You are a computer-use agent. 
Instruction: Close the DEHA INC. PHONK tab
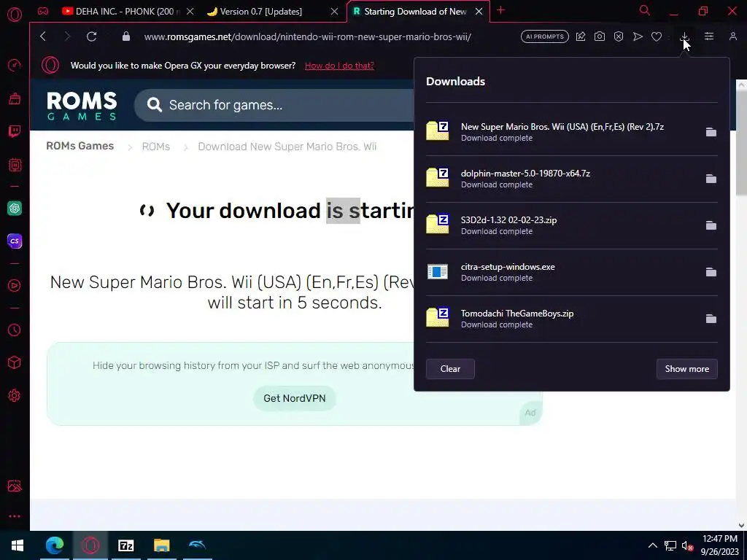(190, 12)
